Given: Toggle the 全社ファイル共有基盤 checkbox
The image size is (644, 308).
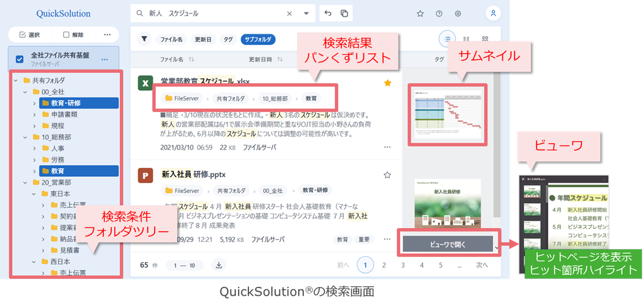Looking at the screenshot, I should [x=19, y=60].
